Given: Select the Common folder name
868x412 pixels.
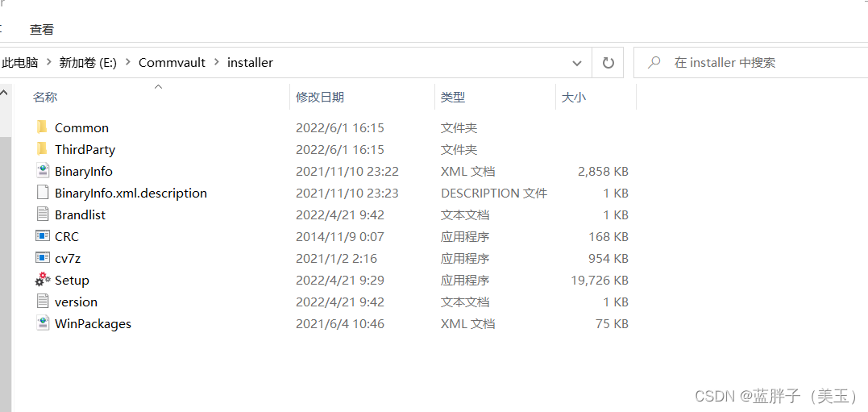Looking at the screenshot, I should [x=81, y=127].
